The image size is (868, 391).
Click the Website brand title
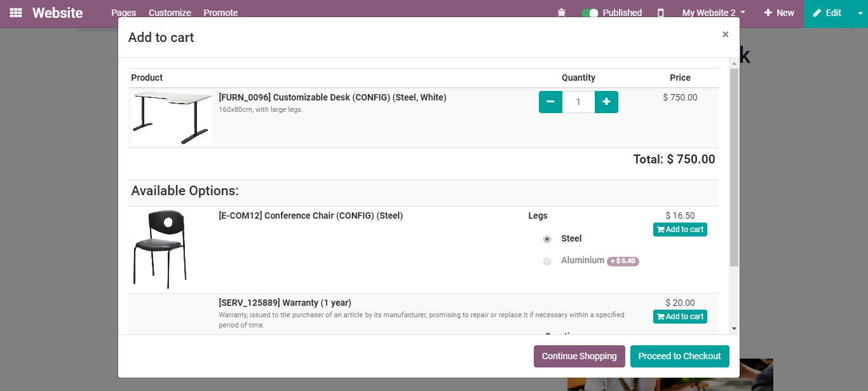(x=58, y=13)
